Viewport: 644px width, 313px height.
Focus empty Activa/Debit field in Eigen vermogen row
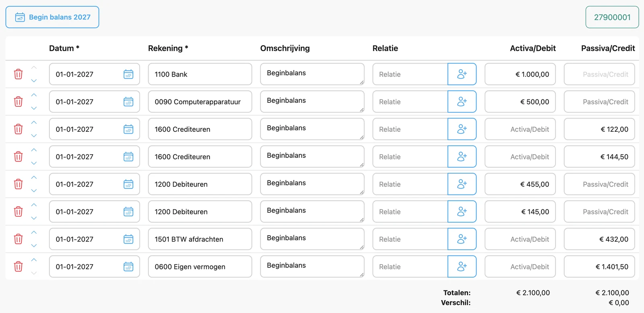(520, 266)
